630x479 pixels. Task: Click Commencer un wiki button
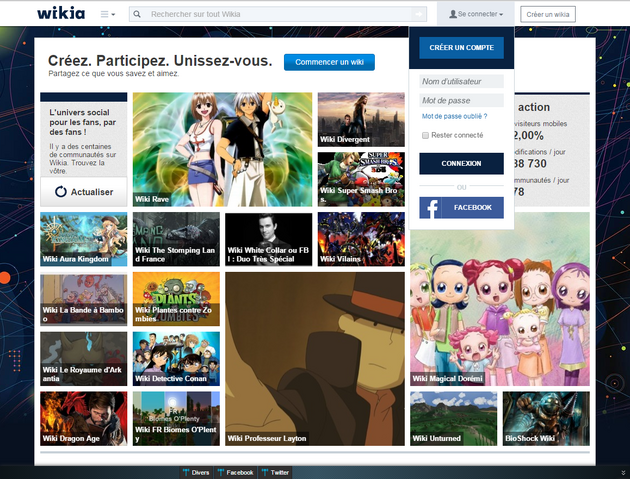pos(329,62)
